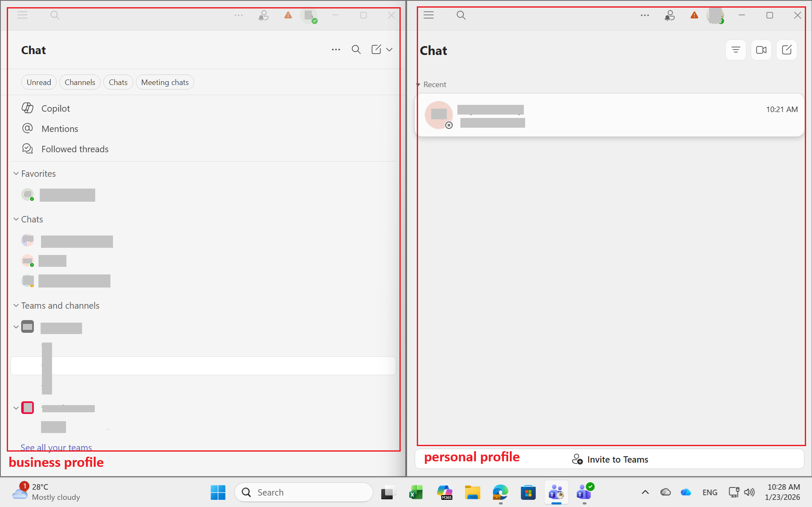Start a new chat in the right Teams window
812x507 pixels.
[787, 50]
